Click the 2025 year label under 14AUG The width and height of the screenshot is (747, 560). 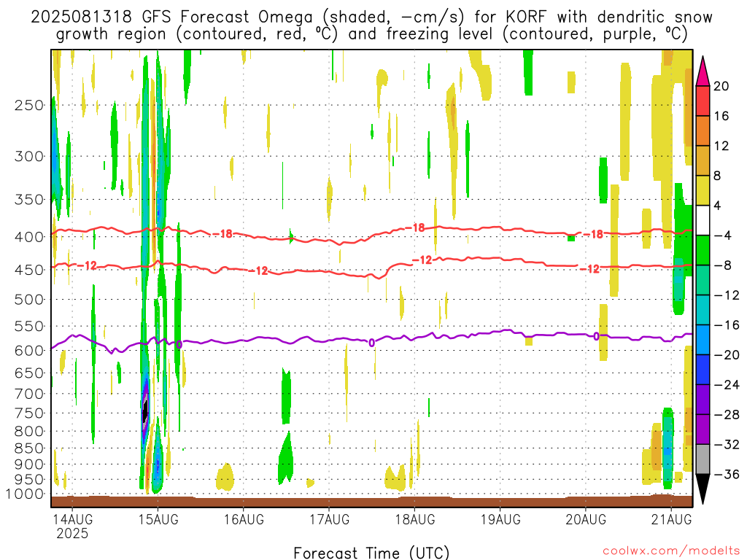tap(72, 533)
